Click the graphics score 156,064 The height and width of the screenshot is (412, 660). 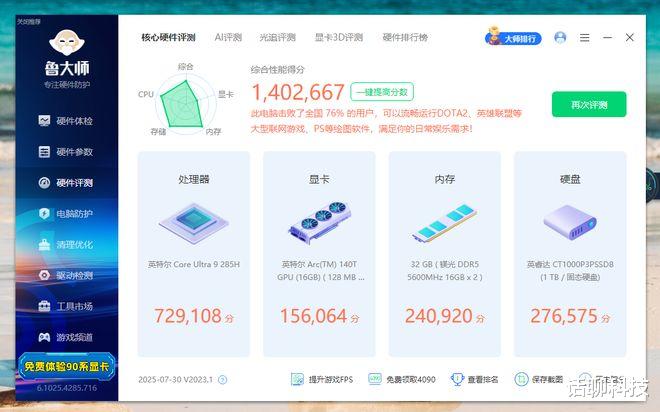point(314,316)
